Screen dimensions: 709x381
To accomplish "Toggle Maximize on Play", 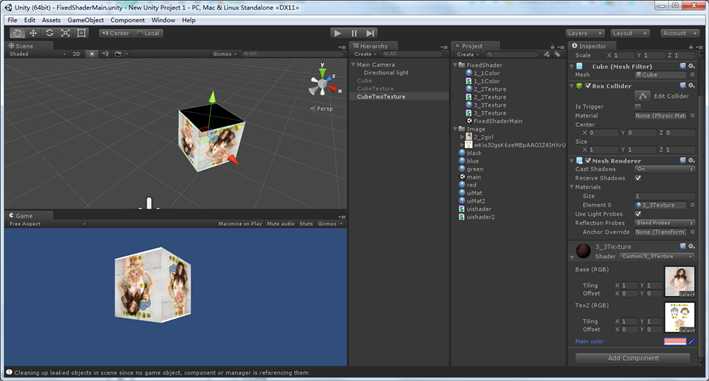I will [240, 224].
